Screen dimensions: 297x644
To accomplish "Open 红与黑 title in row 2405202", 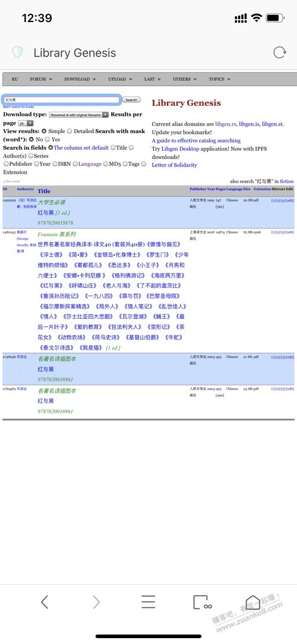I will point(46,213).
